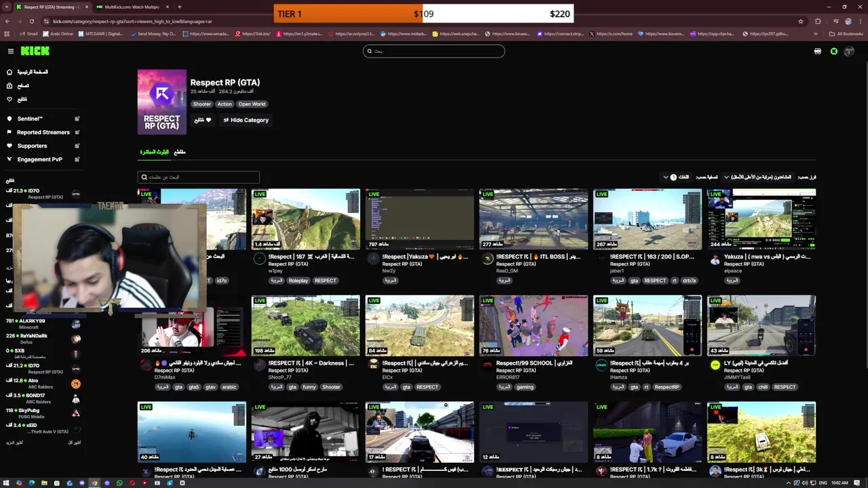The image size is (868, 488).
Task: Open the languages filter dropdown
Action: coord(677,177)
